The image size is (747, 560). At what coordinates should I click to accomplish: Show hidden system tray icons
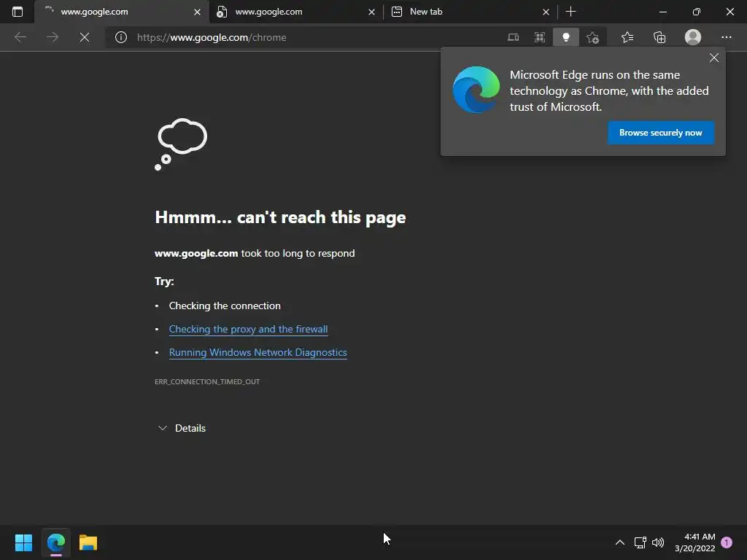click(620, 542)
